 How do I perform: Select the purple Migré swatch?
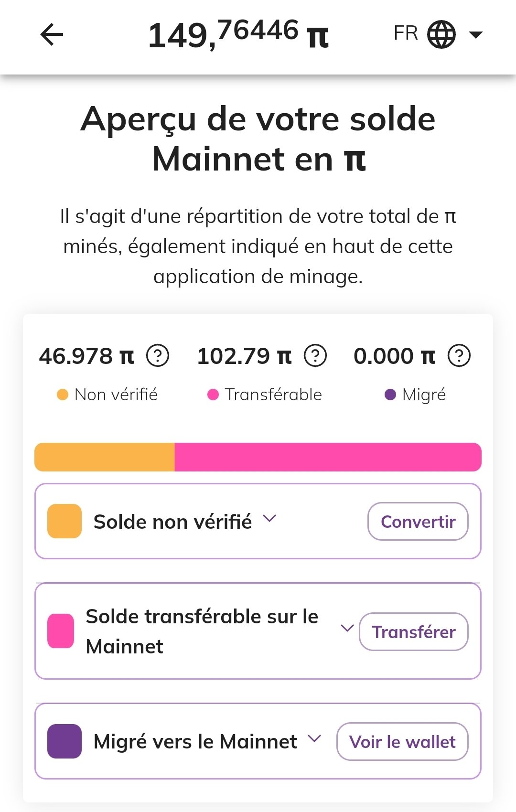click(x=64, y=741)
